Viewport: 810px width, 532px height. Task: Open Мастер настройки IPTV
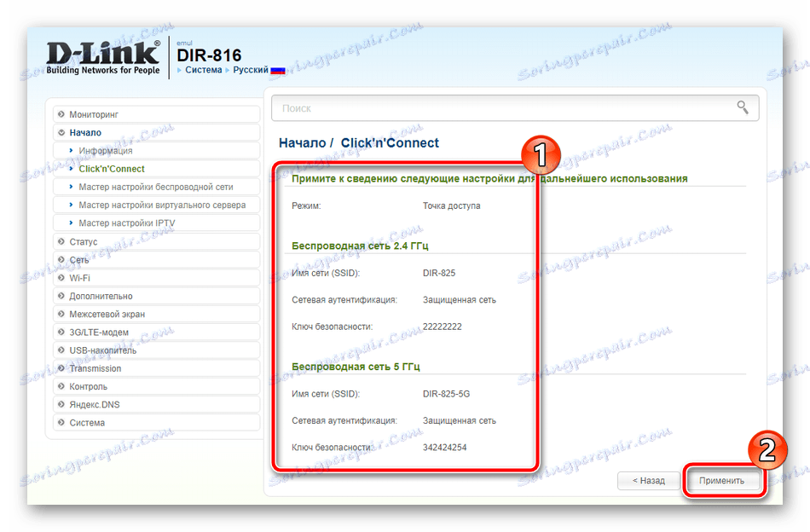point(126,223)
